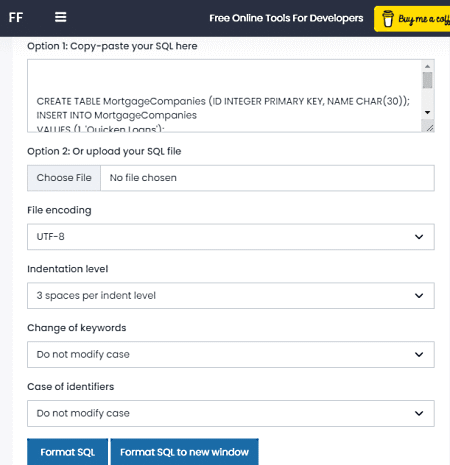
Task: Expand the Indentation level dropdown
Action: [231, 296]
